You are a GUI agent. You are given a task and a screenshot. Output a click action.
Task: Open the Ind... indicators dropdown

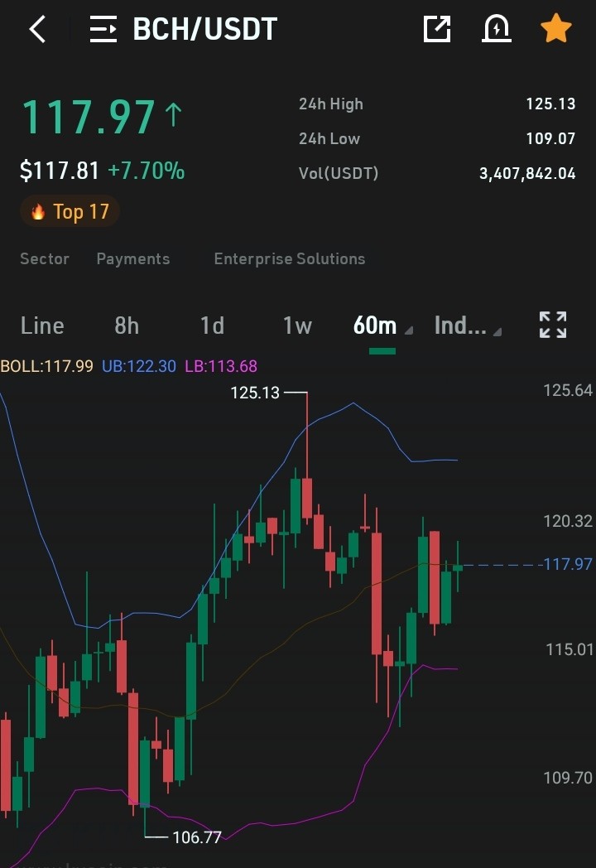468,325
